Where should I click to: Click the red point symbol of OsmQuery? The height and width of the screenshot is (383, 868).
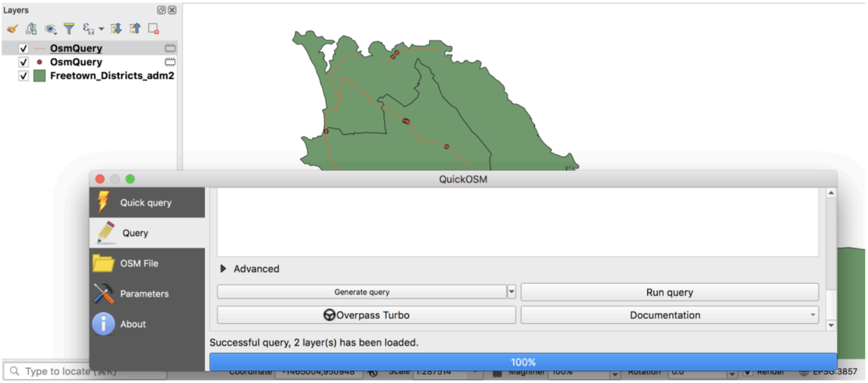click(39, 62)
